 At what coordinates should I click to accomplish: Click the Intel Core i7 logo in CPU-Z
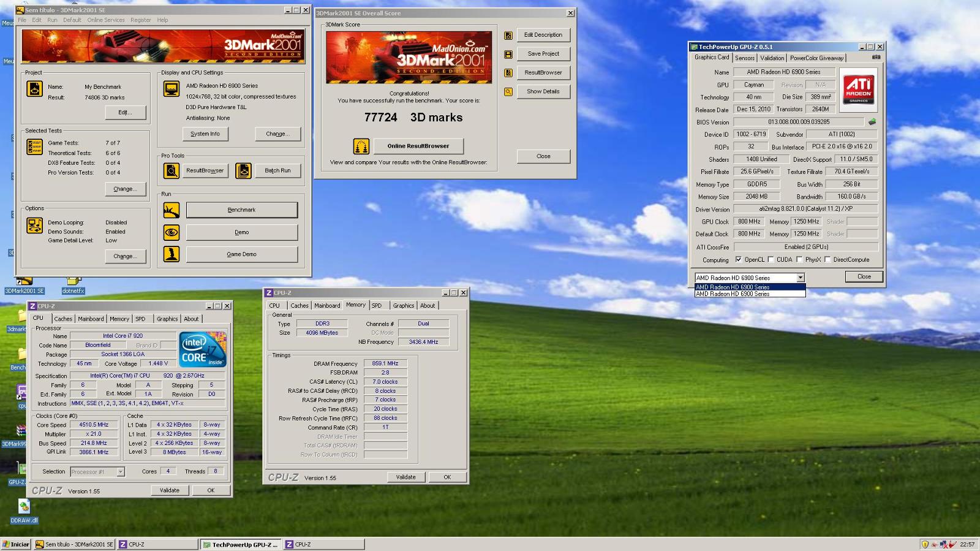click(203, 349)
